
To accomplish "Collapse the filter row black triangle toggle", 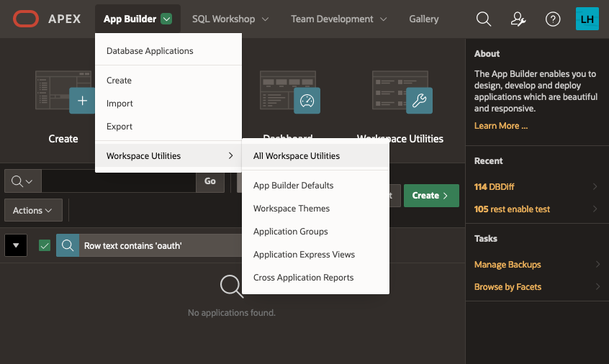I will click(16, 245).
